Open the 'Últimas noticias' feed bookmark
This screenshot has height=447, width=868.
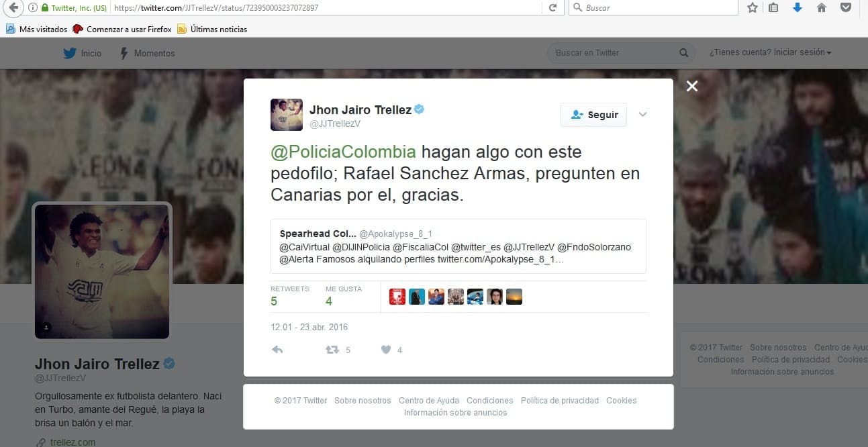point(212,30)
